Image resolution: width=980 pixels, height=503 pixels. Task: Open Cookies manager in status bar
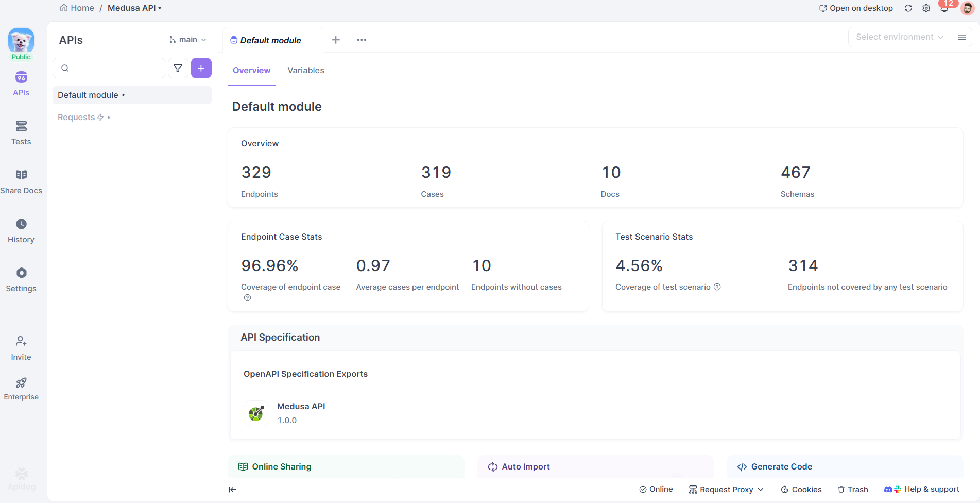[801, 490]
